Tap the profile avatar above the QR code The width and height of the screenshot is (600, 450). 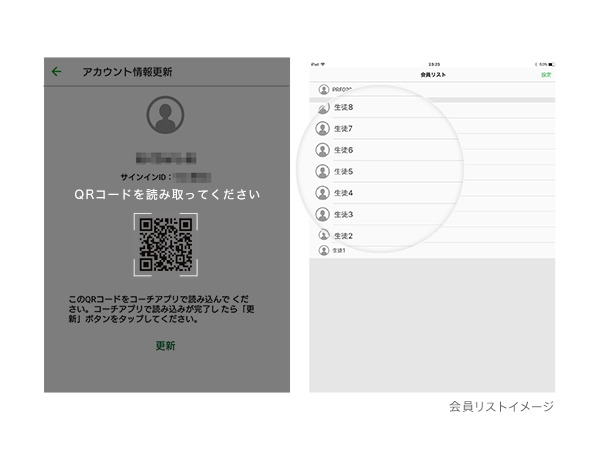[166, 117]
